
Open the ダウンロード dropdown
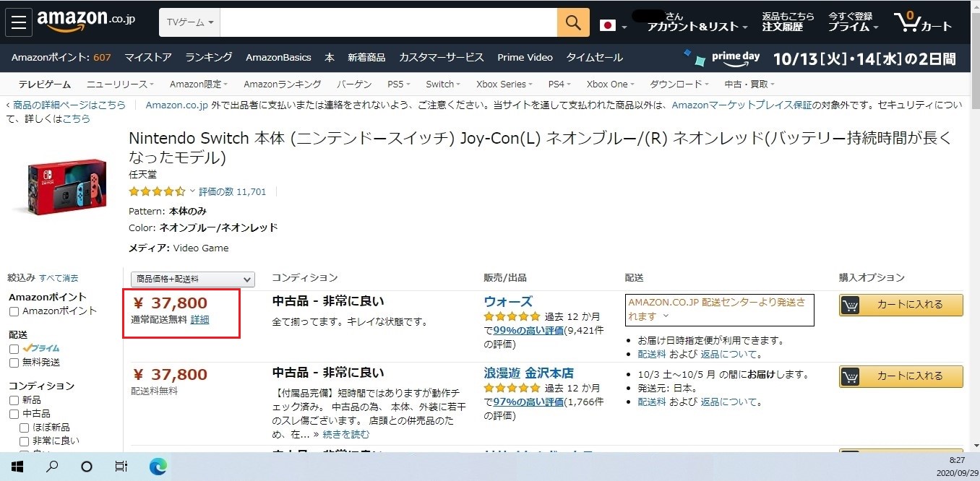click(x=679, y=84)
